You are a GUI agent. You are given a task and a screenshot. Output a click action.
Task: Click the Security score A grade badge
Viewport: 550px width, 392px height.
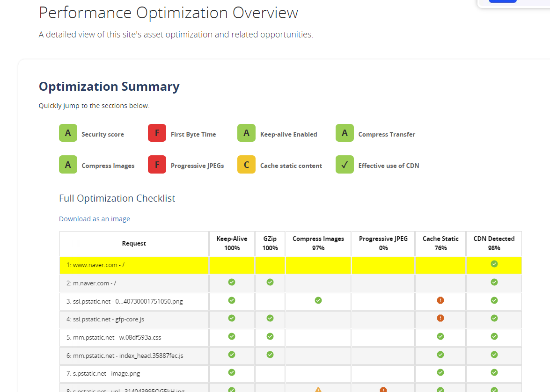click(x=68, y=133)
